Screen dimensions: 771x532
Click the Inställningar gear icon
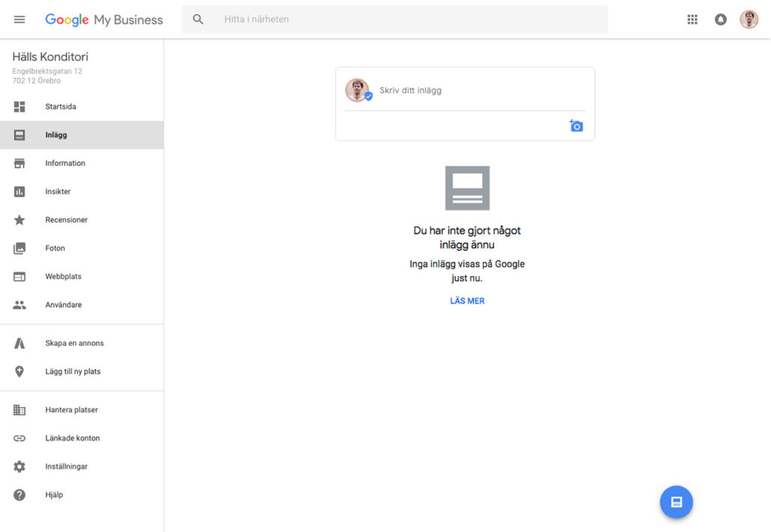(19, 467)
